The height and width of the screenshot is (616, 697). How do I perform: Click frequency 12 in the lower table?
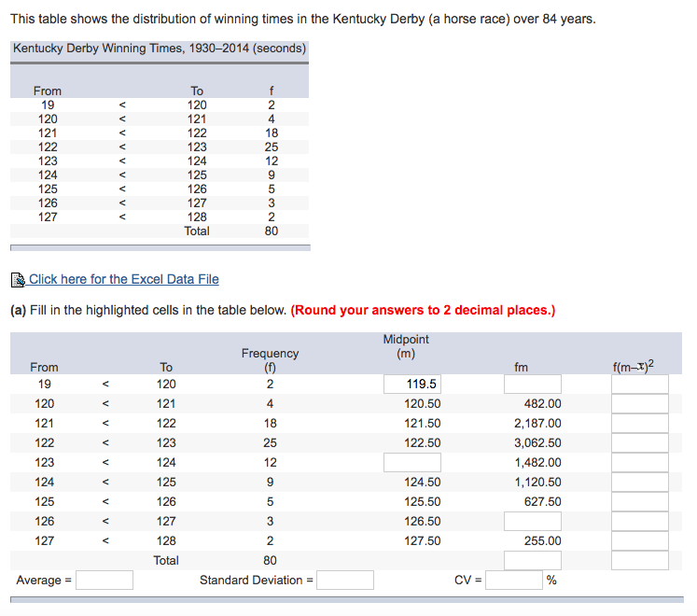click(x=270, y=463)
